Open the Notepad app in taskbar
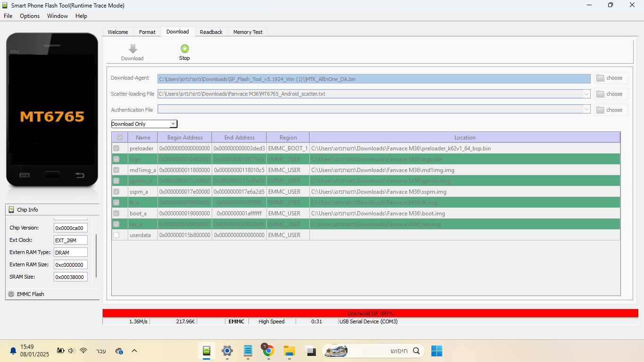 click(248, 351)
